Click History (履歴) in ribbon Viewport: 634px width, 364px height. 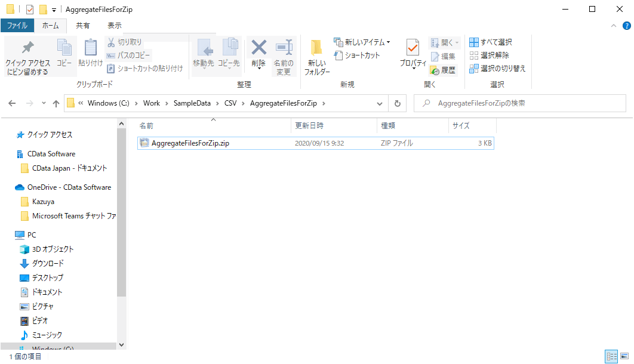tap(443, 70)
